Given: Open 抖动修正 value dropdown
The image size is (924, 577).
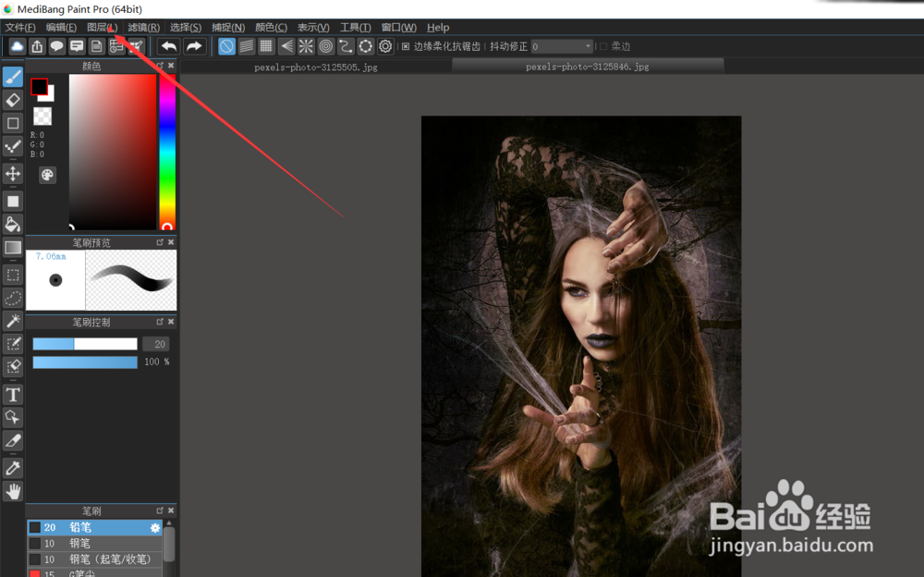Looking at the screenshot, I should click(x=562, y=46).
